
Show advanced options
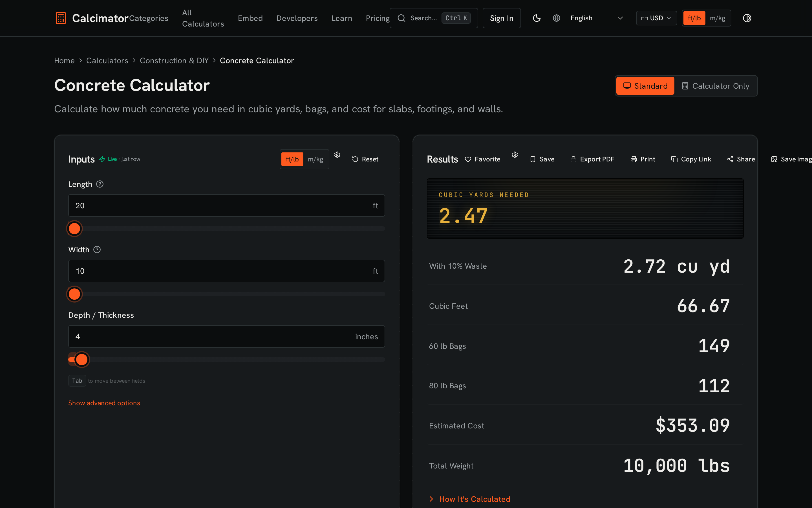click(104, 403)
